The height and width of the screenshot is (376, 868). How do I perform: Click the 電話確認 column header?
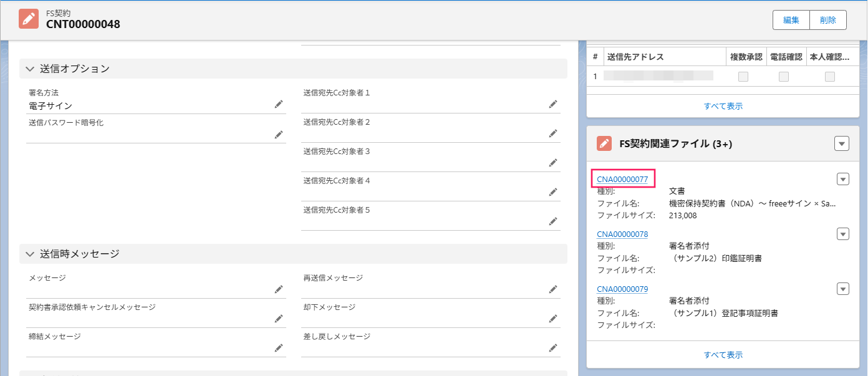786,57
